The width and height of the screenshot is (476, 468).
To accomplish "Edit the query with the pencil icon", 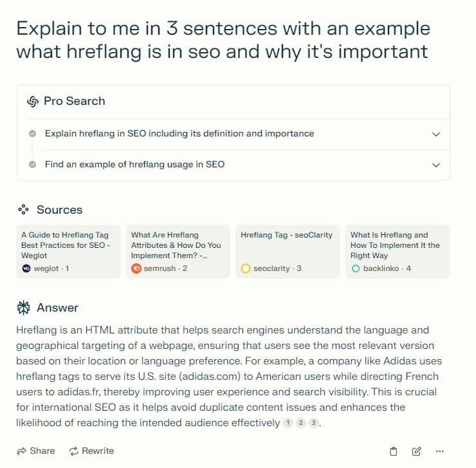I will coord(417,451).
